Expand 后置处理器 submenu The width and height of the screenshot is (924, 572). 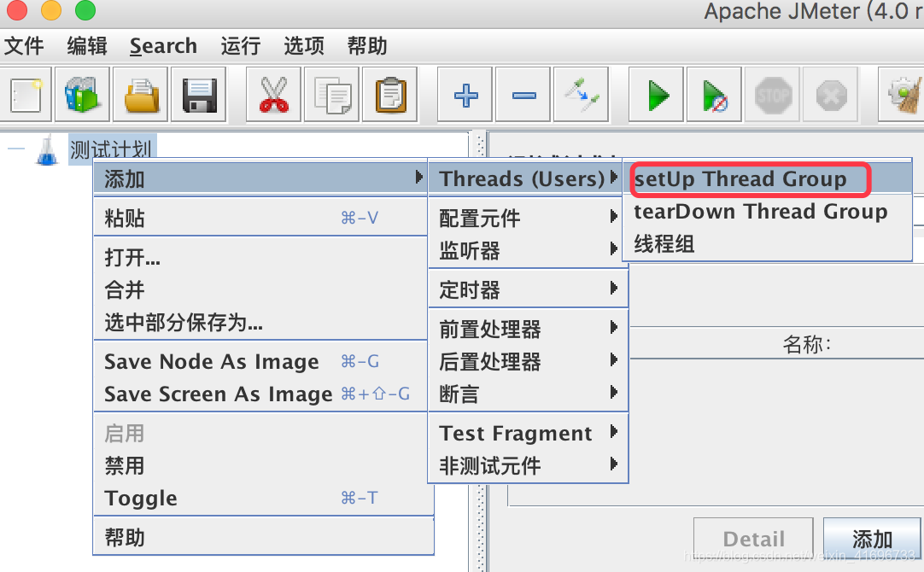(x=528, y=361)
